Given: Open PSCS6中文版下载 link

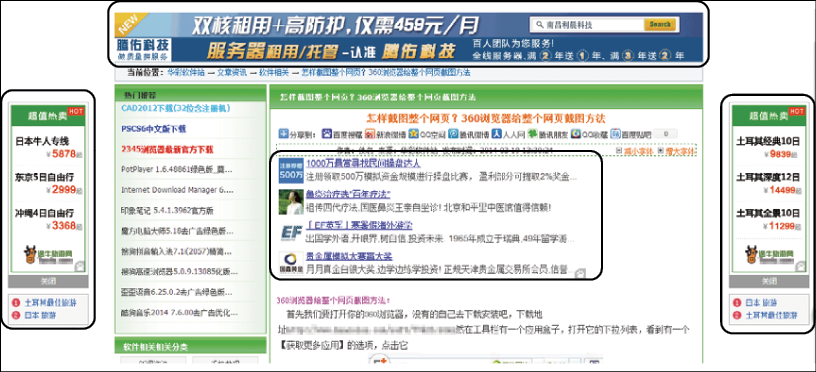Looking at the screenshot, I should [154, 129].
